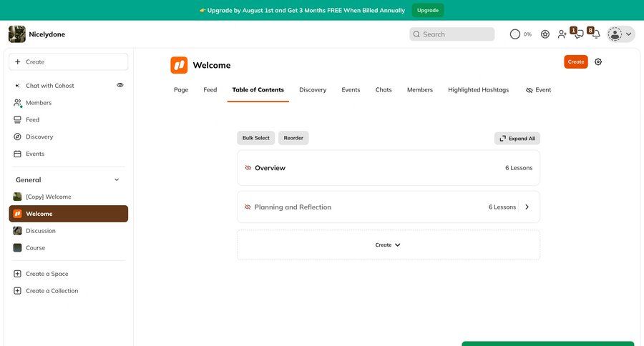Collapse the General collection chevron
This screenshot has width=644, height=346.
[117, 179]
